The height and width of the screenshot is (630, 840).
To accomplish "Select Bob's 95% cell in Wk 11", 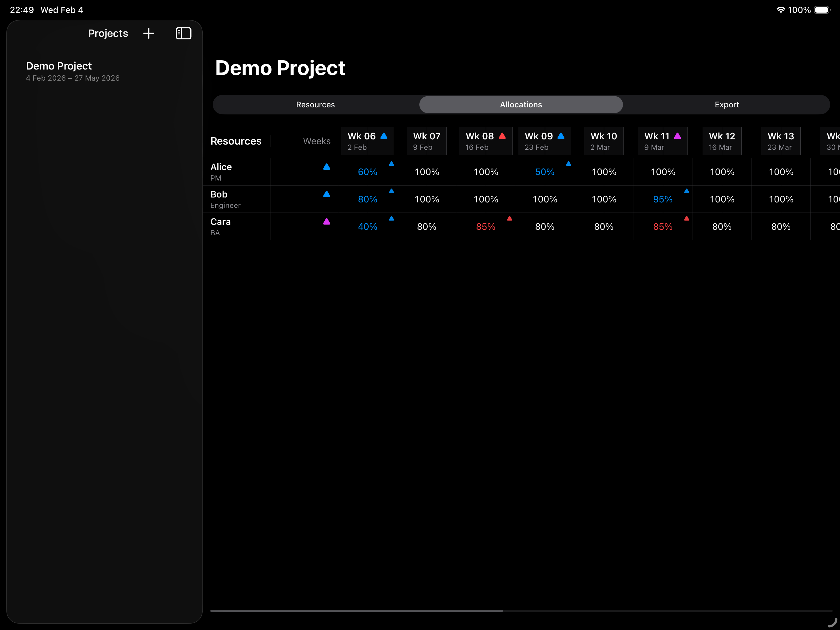I will click(662, 199).
